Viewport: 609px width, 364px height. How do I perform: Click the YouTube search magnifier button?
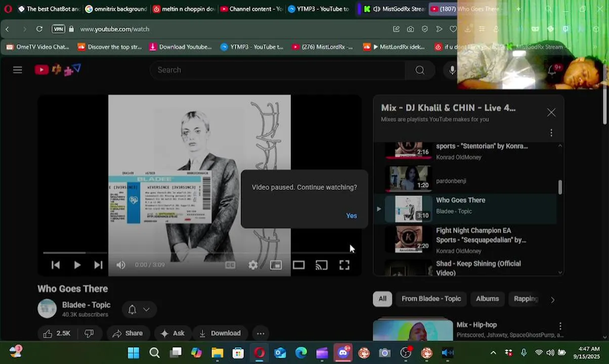point(420,70)
